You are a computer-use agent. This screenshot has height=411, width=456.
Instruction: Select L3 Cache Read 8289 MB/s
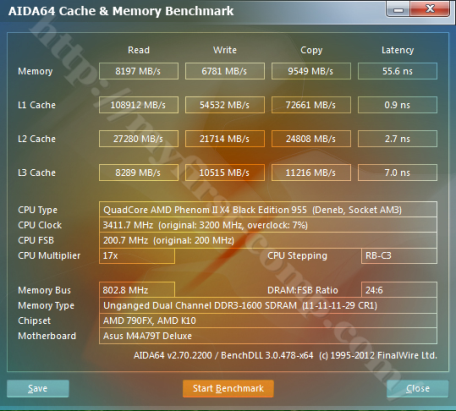coord(139,173)
